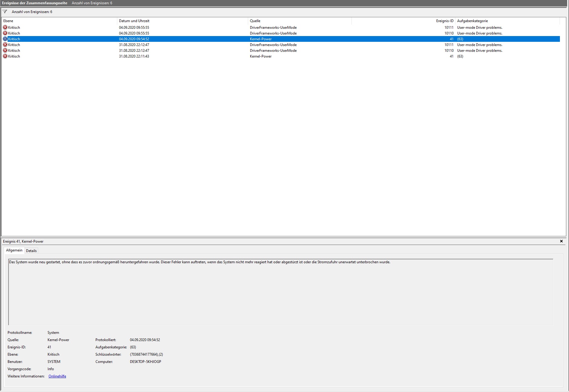Screen dimensions: 569x392
Task: Sort by Aufgabenkategorie column header
Action: click(x=507, y=21)
